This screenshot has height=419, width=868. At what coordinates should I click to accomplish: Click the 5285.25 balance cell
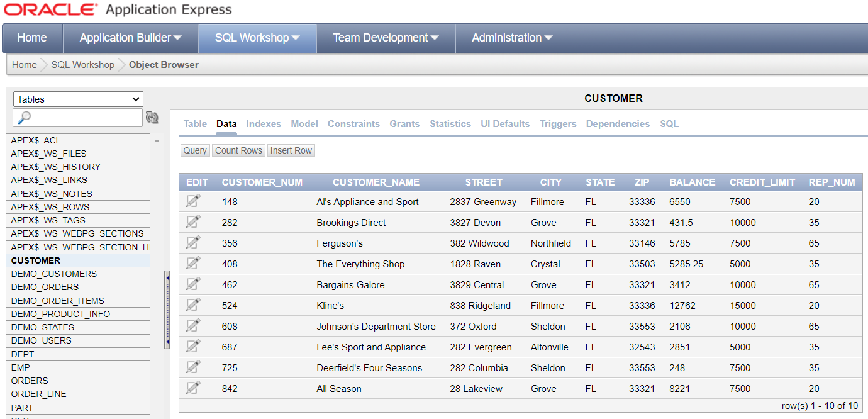[x=686, y=264]
